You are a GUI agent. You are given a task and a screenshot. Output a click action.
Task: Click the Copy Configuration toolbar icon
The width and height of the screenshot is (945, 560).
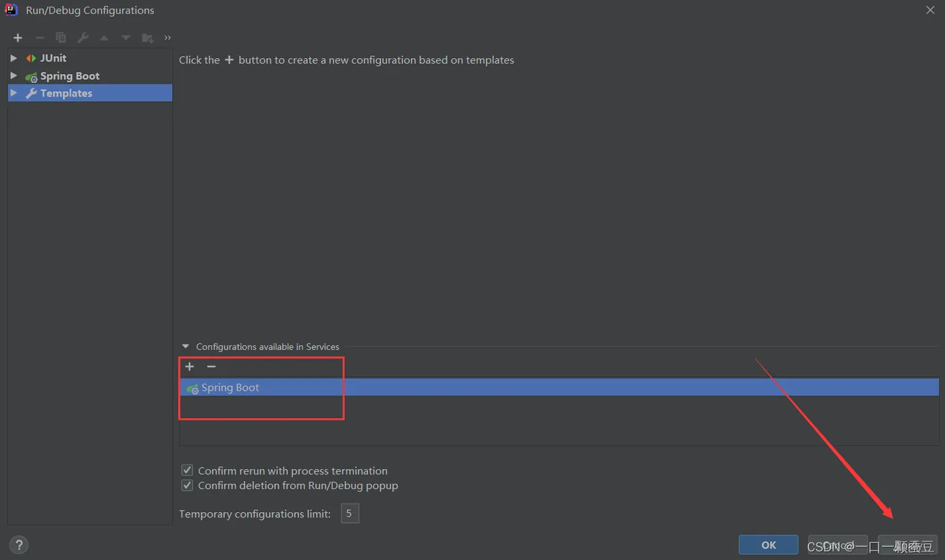tap(61, 38)
